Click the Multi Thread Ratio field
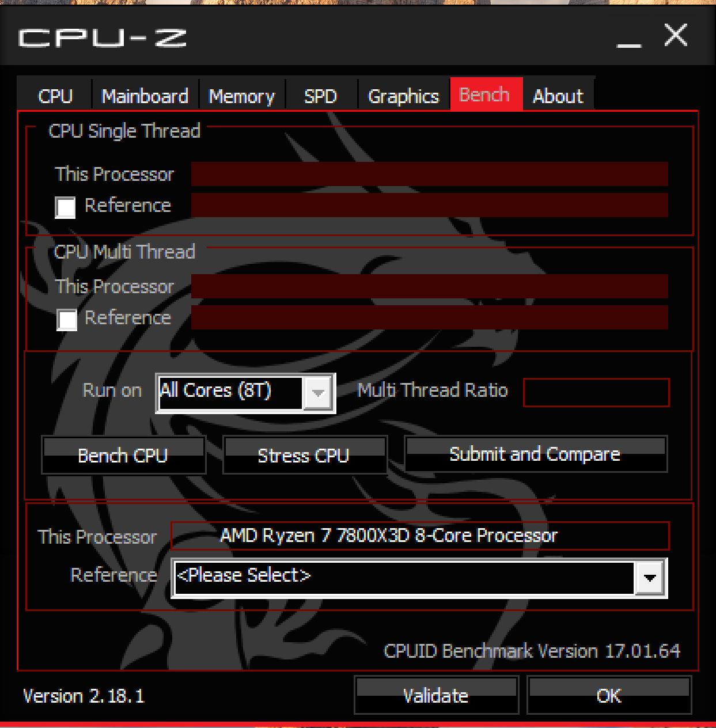The height and width of the screenshot is (728, 716). 596,392
